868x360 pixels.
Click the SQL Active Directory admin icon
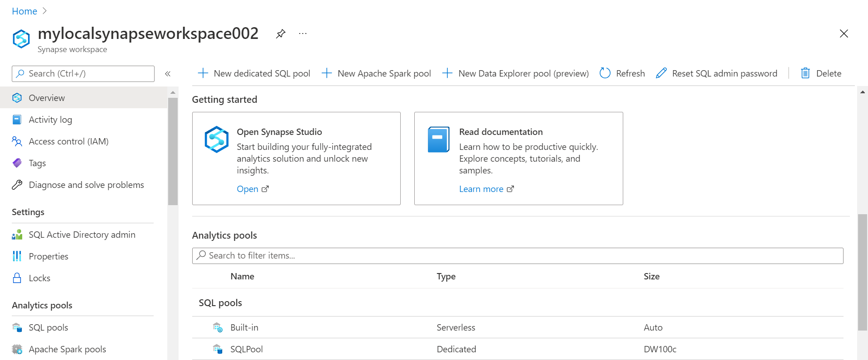click(x=17, y=235)
